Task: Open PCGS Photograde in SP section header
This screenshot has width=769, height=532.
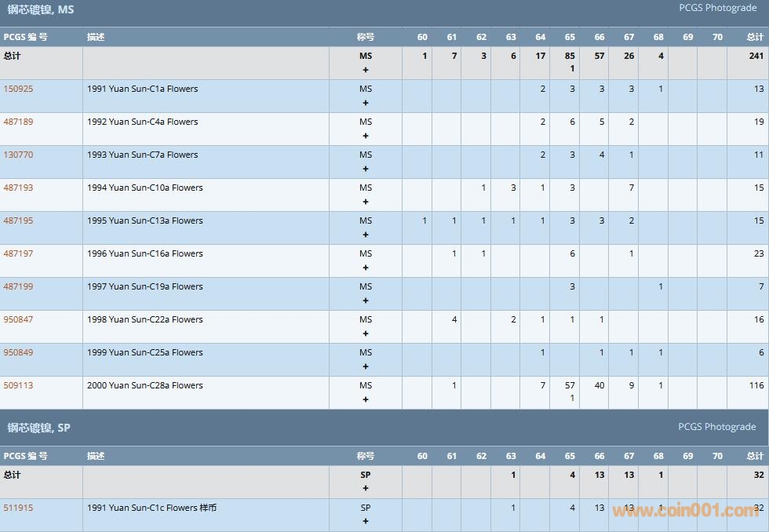Action: [x=717, y=427]
